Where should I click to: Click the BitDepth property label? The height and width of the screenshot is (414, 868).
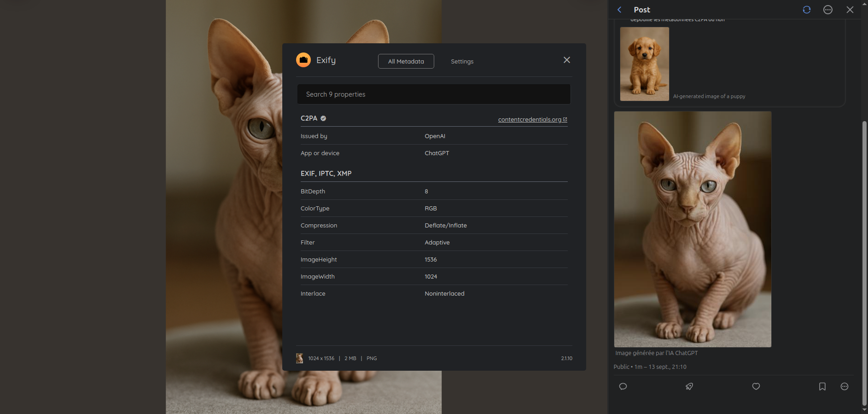(x=313, y=191)
